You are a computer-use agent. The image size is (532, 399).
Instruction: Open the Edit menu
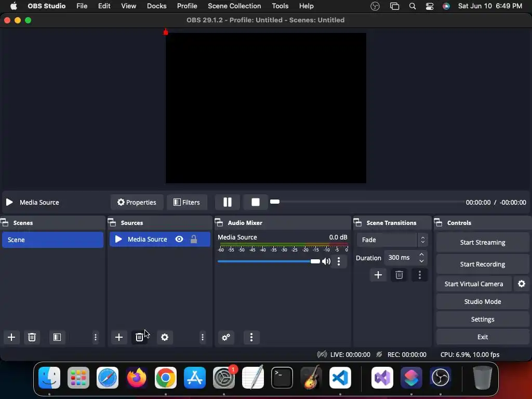coord(104,6)
